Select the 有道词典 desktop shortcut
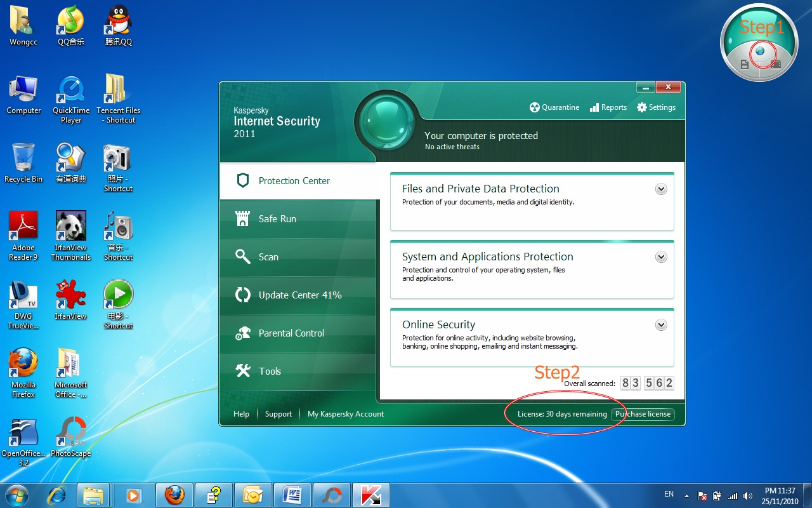Image resolution: width=812 pixels, height=508 pixels. (71, 163)
